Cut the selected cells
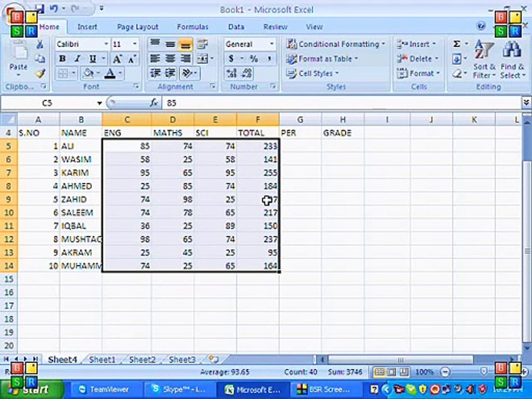Image resolution: width=532 pixels, height=399 pixels. [x=40, y=45]
